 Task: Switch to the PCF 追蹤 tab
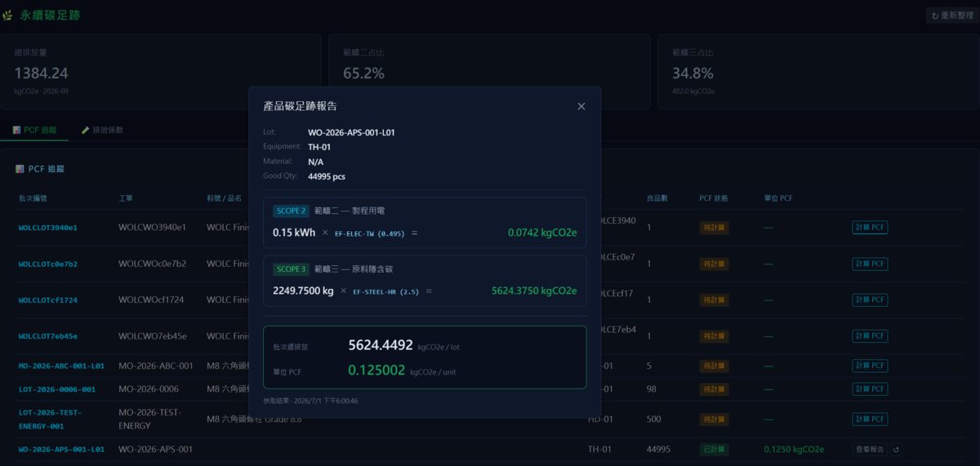pos(35,130)
